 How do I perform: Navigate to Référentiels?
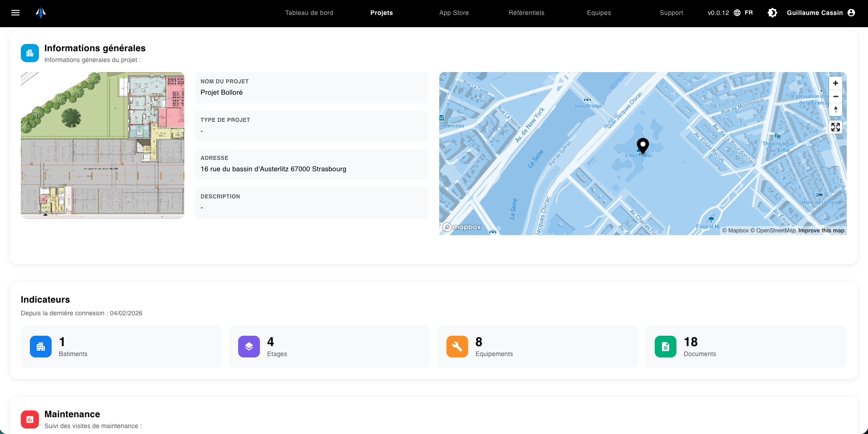(526, 13)
